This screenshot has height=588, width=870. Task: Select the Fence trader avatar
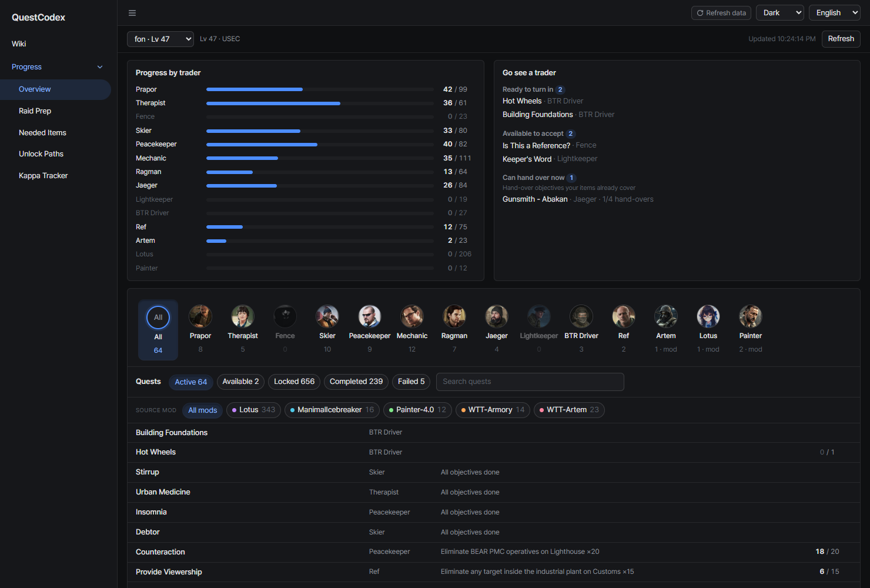pyautogui.click(x=285, y=316)
